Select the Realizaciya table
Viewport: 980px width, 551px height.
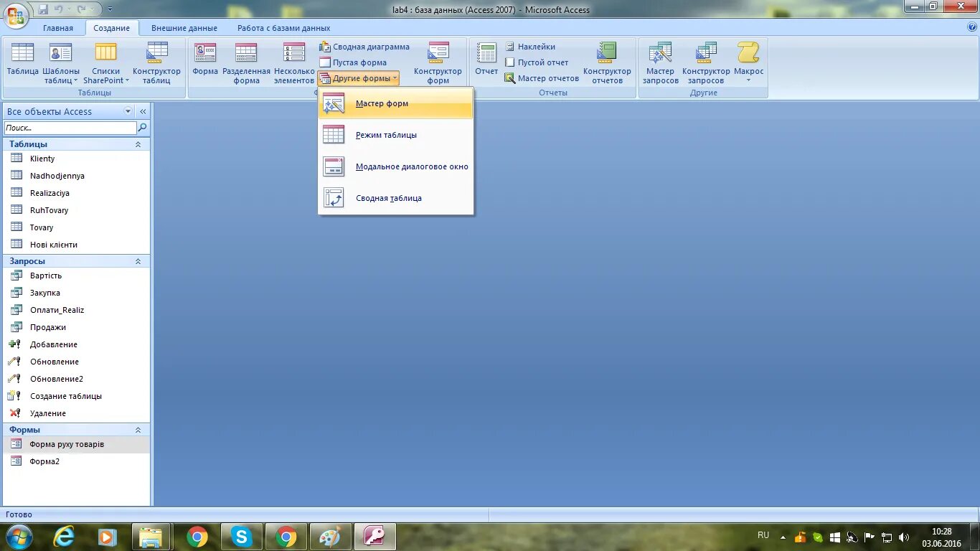76,193
